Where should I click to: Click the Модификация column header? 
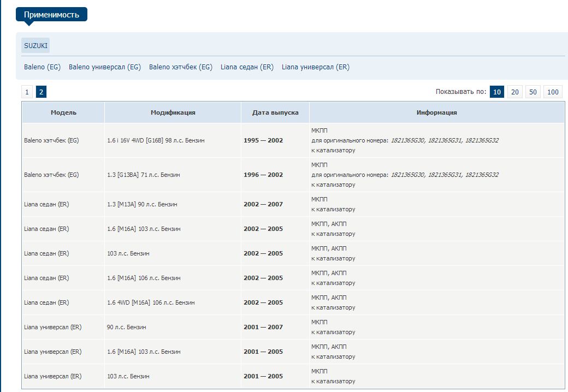173,112
